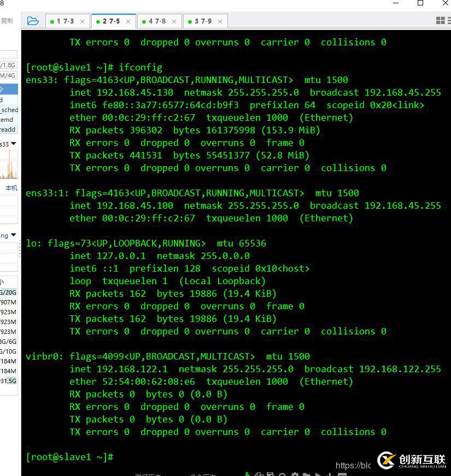Close the '4 7-8' tab
Image resolution: width=451 pixels, height=476 pixels.
(174, 21)
